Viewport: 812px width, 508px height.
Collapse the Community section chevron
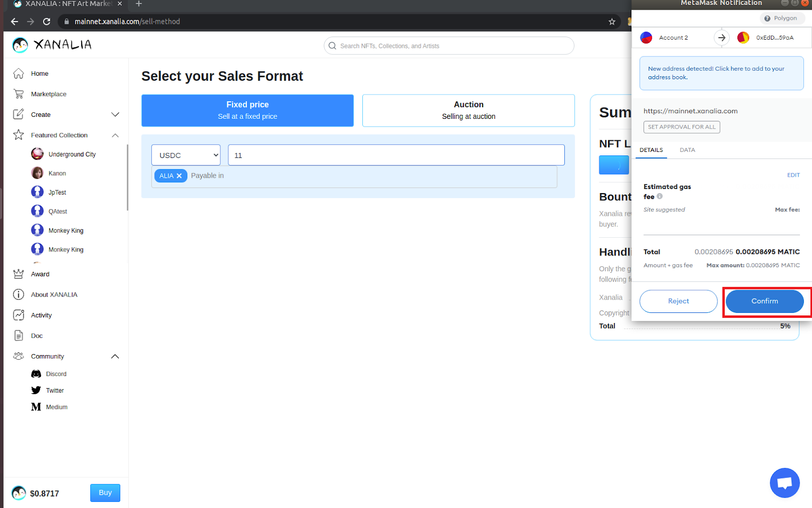tap(115, 357)
